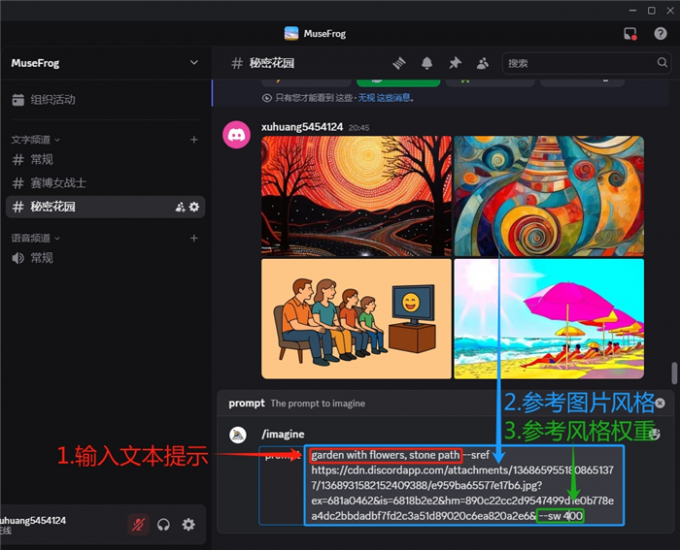The height and width of the screenshot is (550, 680).
Task: Select the 秘密花园 channel
Action: pos(105,207)
